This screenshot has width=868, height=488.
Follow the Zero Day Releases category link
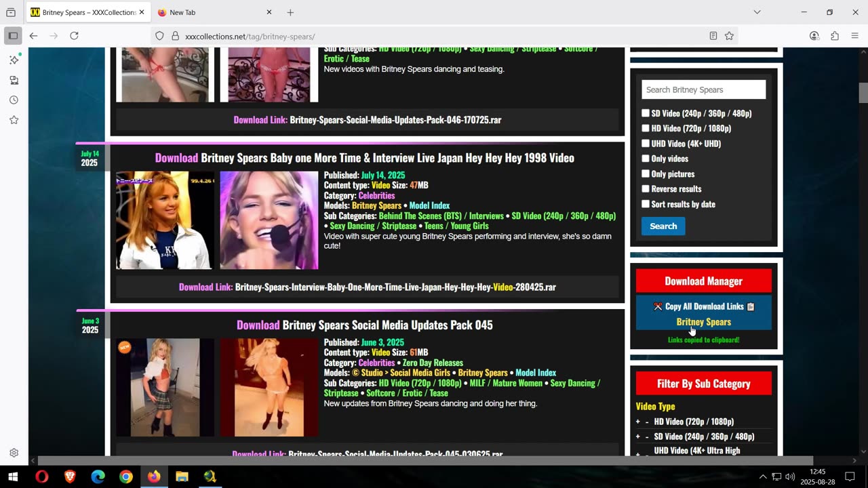433,363
